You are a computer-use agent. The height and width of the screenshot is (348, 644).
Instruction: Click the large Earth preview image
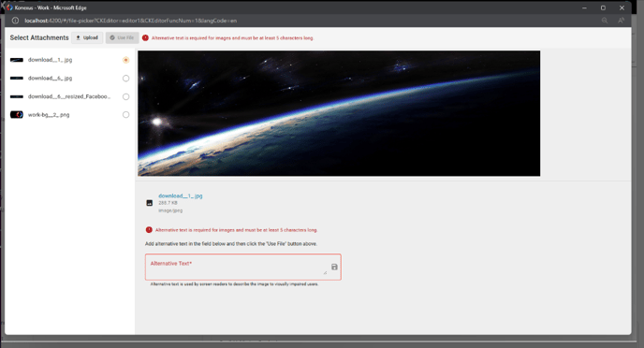(339, 113)
